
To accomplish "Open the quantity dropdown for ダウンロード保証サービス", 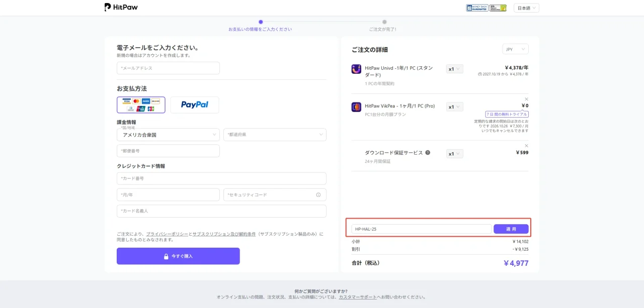I will click(x=454, y=154).
